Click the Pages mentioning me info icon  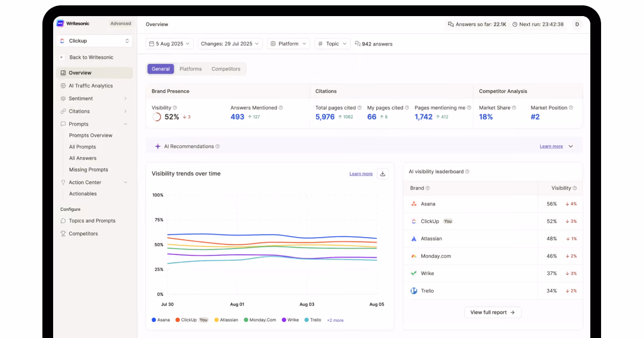coord(469,108)
